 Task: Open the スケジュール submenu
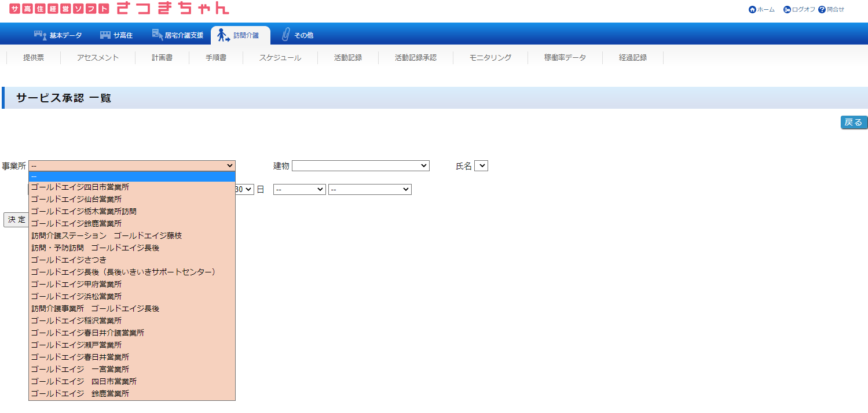[x=280, y=58]
